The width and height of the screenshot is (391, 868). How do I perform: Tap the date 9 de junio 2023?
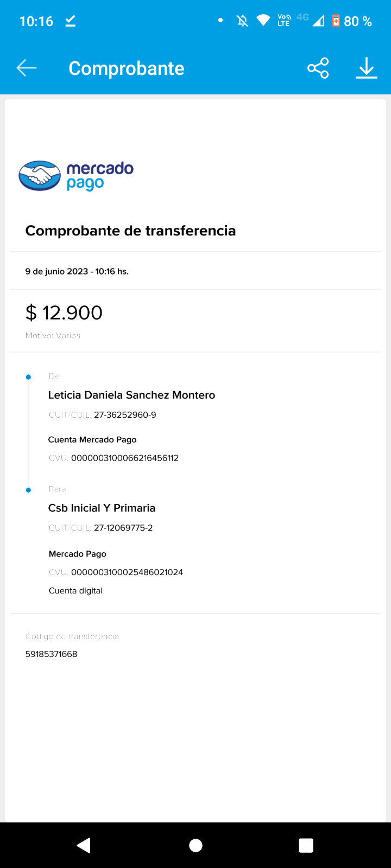[56, 271]
